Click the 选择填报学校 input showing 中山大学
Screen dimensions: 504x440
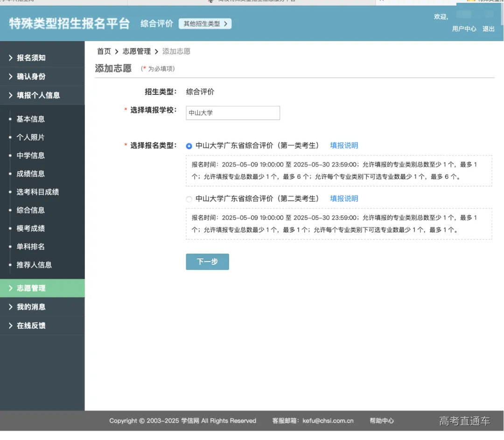[232, 113]
